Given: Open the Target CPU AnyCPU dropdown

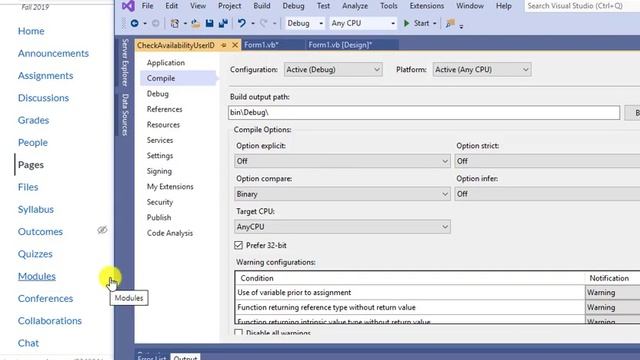Looking at the screenshot, I should point(342,227).
